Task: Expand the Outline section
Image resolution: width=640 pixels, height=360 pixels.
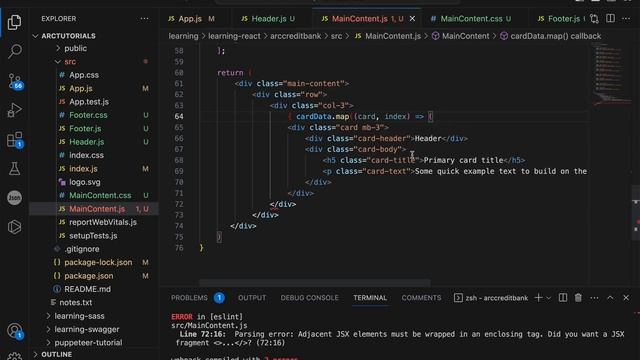Action: click(56, 354)
